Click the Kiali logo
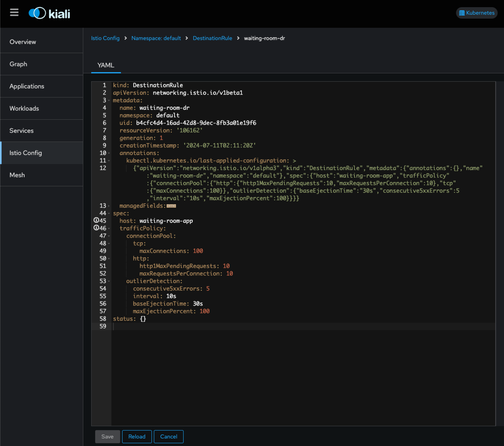Viewport: 504px width, 446px height. click(x=49, y=13)
